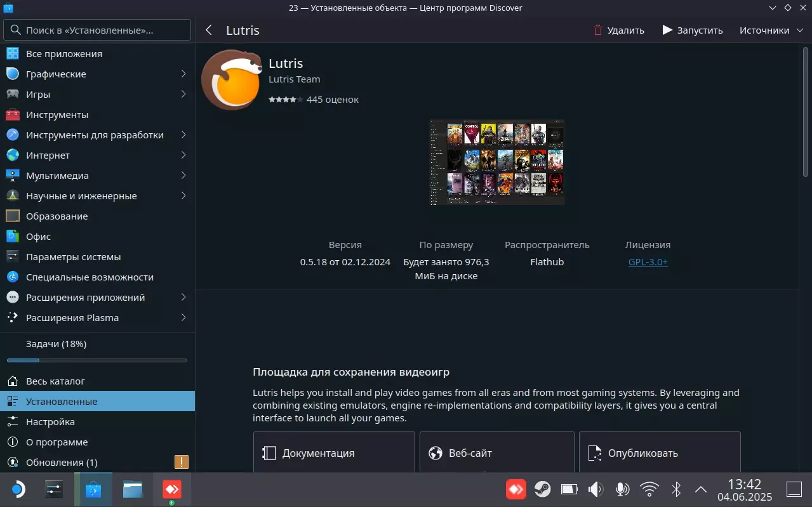Click the Bluetooth tray icon
Viewport: 812px width, 507px height.
point(676,489)
